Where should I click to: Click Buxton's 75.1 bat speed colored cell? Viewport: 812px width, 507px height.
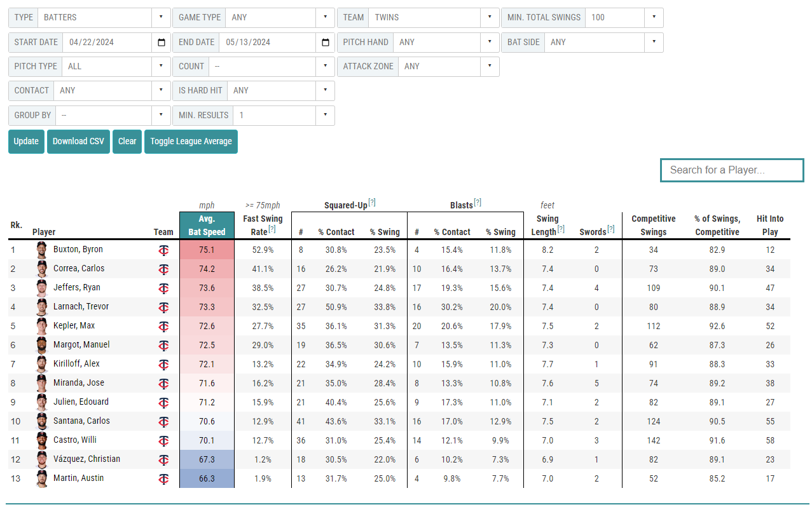(x=207, y=250)
